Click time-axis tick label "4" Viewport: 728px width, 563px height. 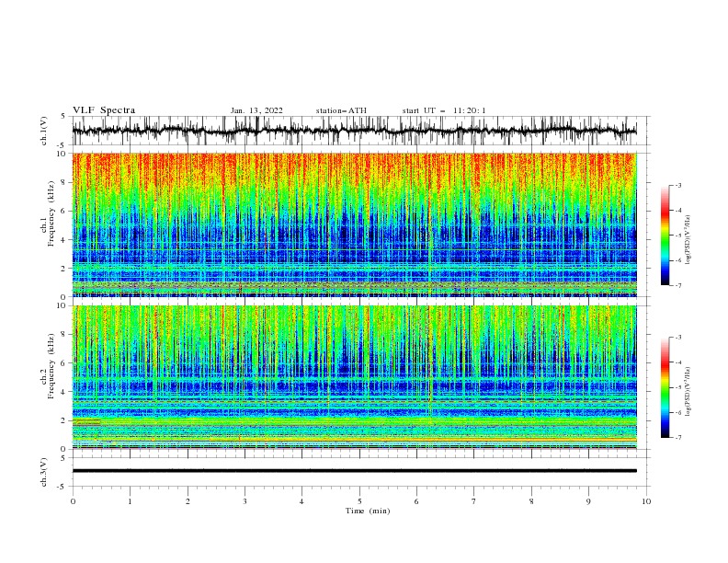tap(301, 501)
